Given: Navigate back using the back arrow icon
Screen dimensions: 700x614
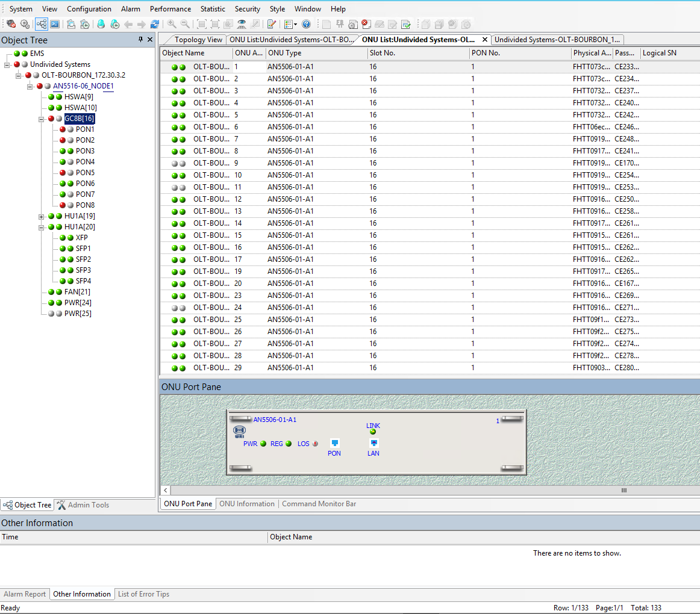Looking at the screenshot, I should tap(128, 24).
